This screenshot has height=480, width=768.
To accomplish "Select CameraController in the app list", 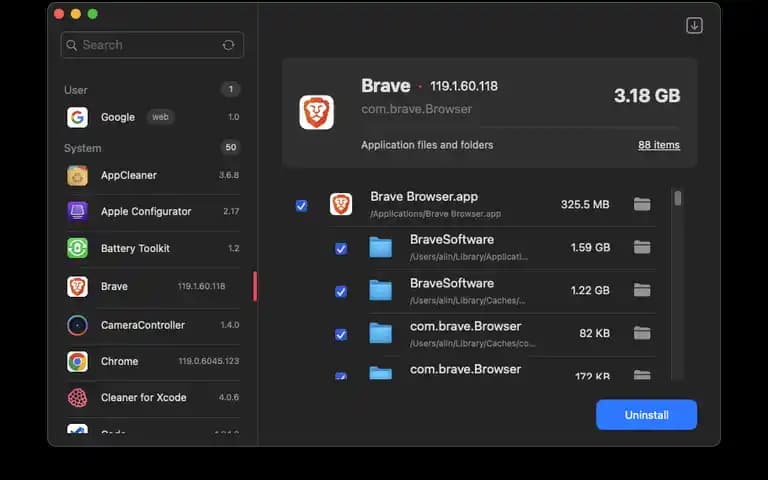I will pyautogui.click(x=152, y=325).
